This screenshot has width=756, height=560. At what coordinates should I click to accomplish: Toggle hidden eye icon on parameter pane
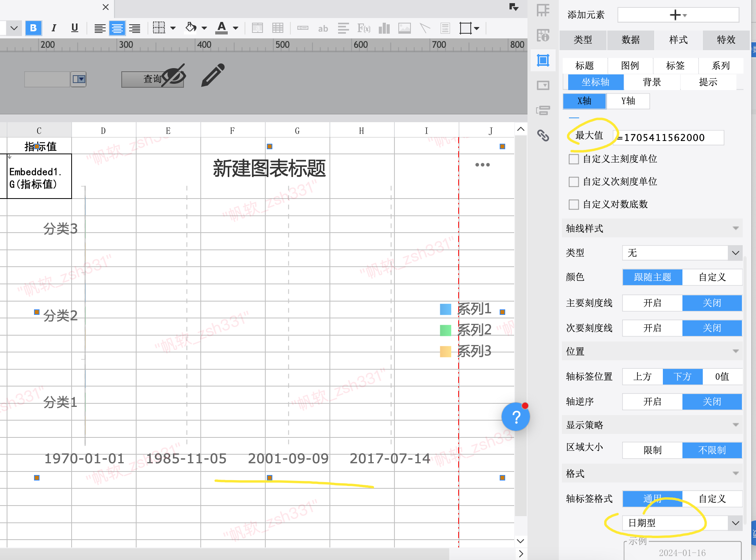click(174, 75)
